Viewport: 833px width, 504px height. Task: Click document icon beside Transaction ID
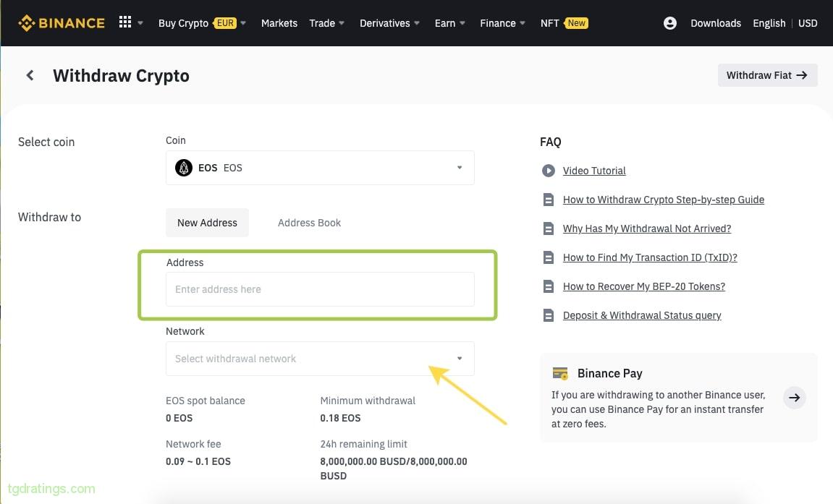pos(549,257)
